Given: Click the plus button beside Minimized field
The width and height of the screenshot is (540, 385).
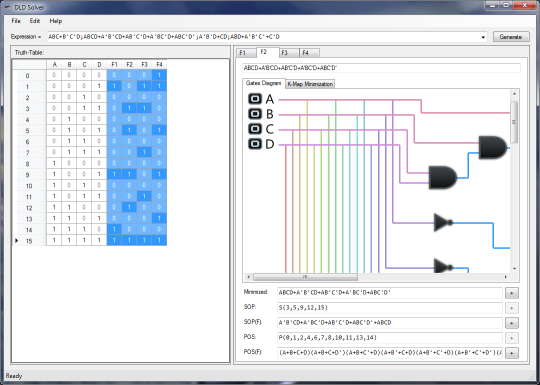Looking at the screenshot, I should click(x=512, y=293).
